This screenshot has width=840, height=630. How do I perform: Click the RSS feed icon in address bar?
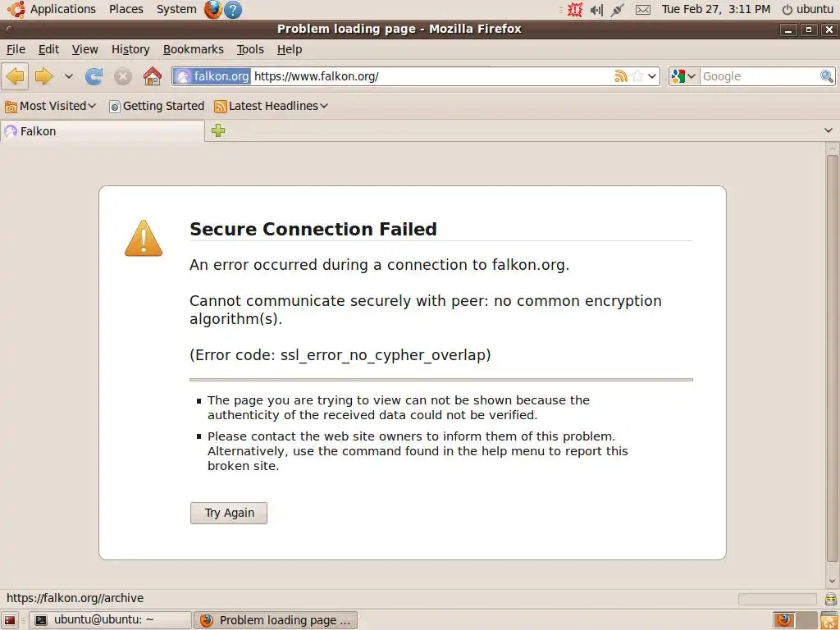click(621, 76)
